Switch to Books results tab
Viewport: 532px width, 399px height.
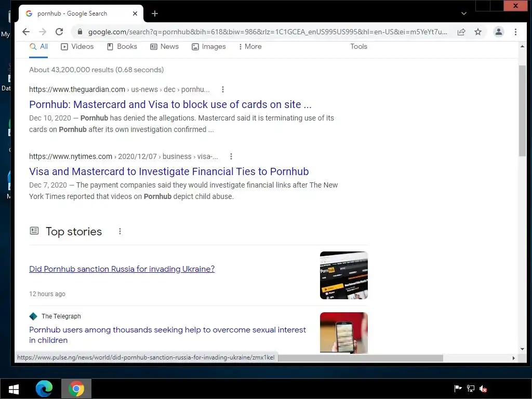tap(122, 47)
